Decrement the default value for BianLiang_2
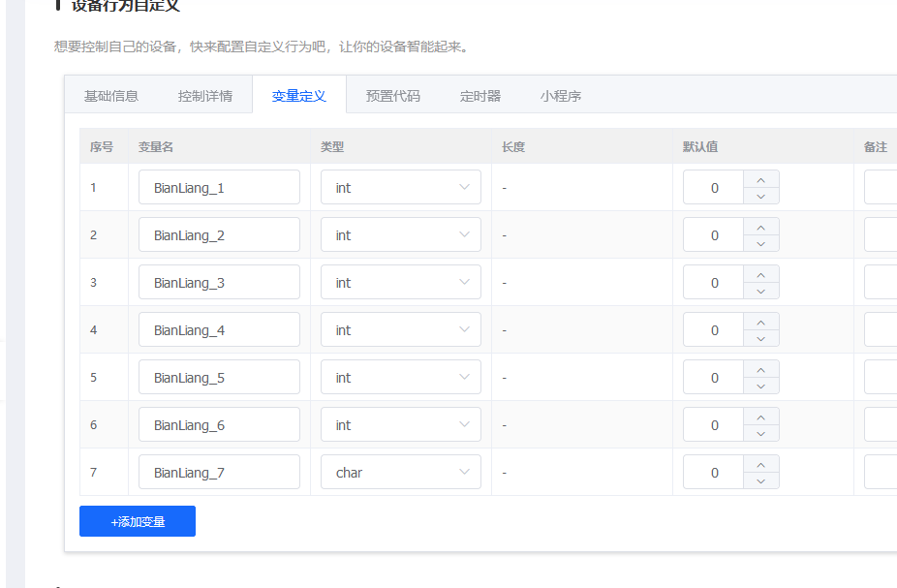The image size is (897, 588). pos(761,242)
